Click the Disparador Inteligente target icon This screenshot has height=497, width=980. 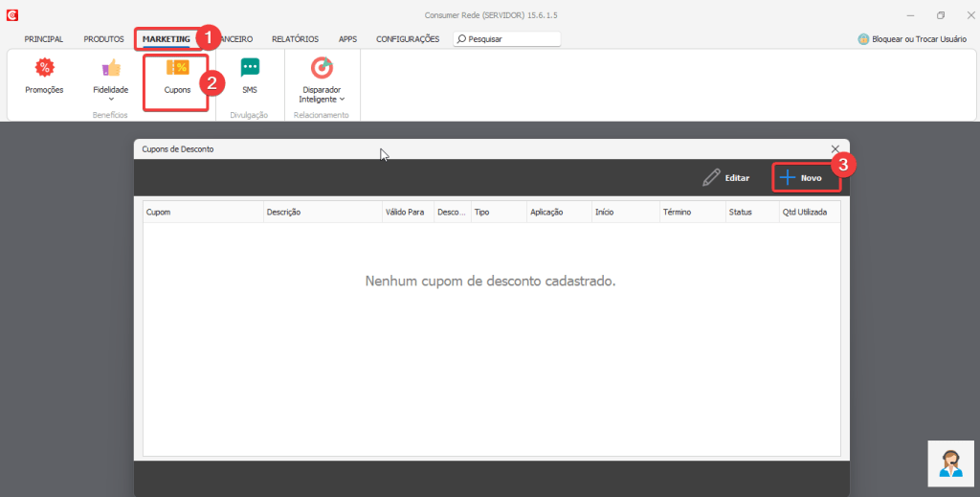(322, 68)
